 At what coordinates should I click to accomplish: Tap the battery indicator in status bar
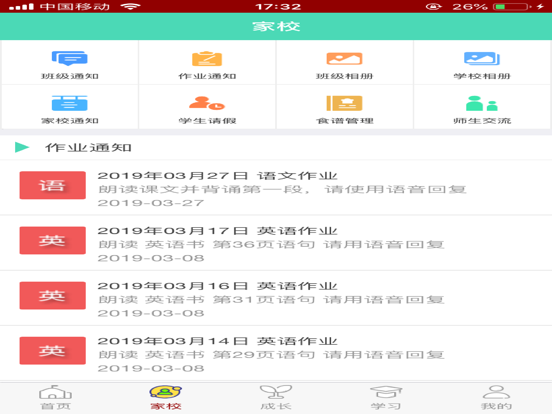pyautogui.click(x=512, y=7)
